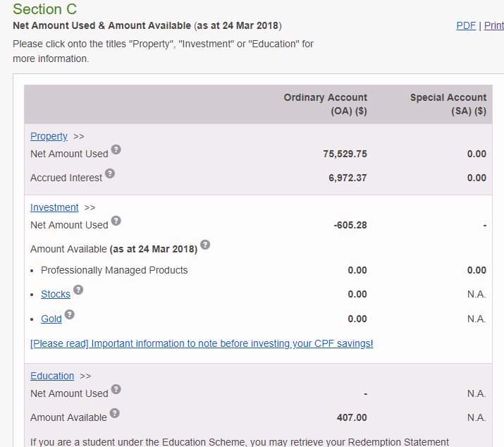Select accrued interest value 6,972.37
The width and height of the screenshot is (504, 447).
[x=348, y=178]
